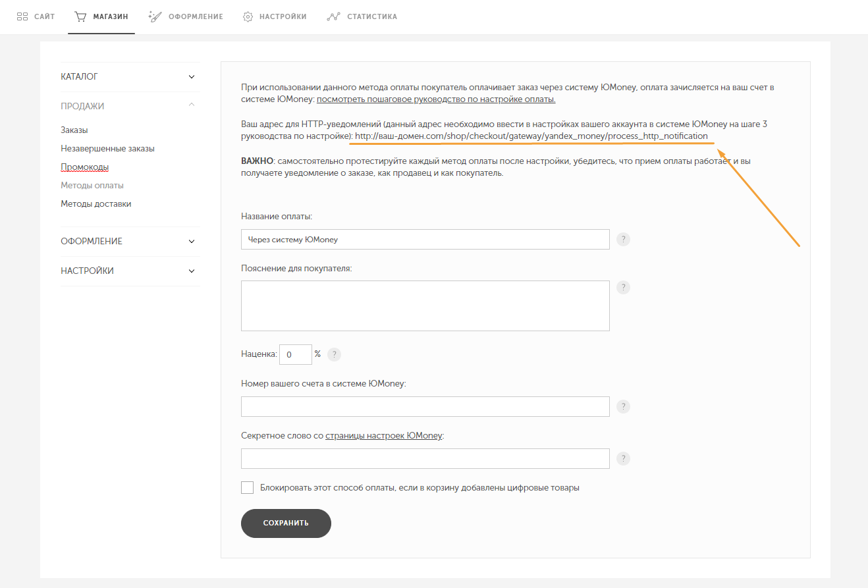Click help icon next to markup percent

(335, 354)
